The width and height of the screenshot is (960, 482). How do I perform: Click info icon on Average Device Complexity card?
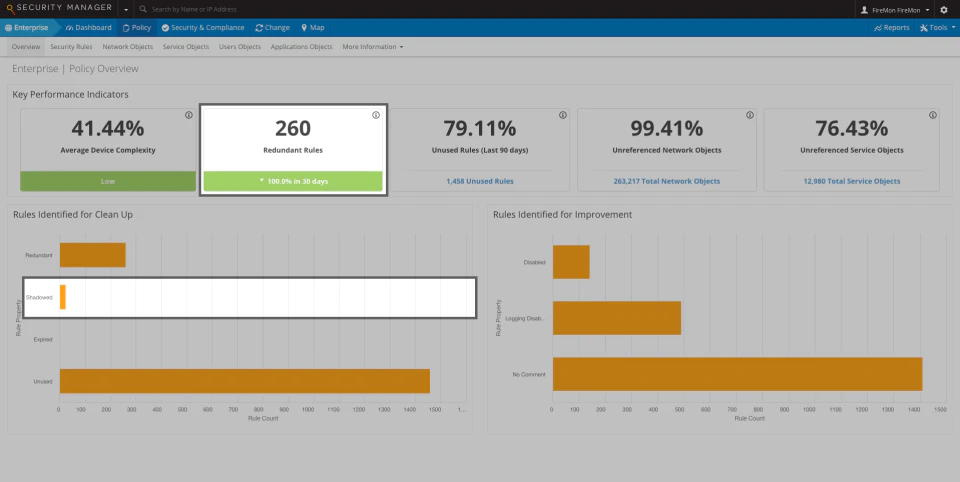(189, 115)
